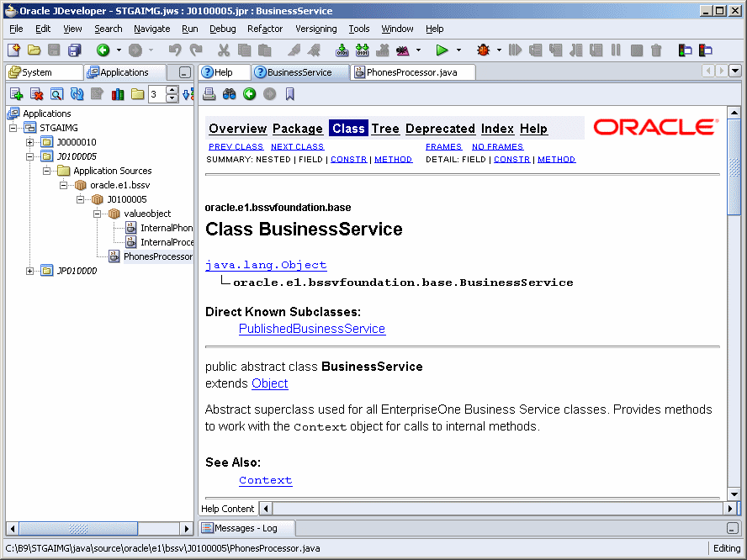
Task: Click the printer icon in help toolbar
Action: coord(209,94)
